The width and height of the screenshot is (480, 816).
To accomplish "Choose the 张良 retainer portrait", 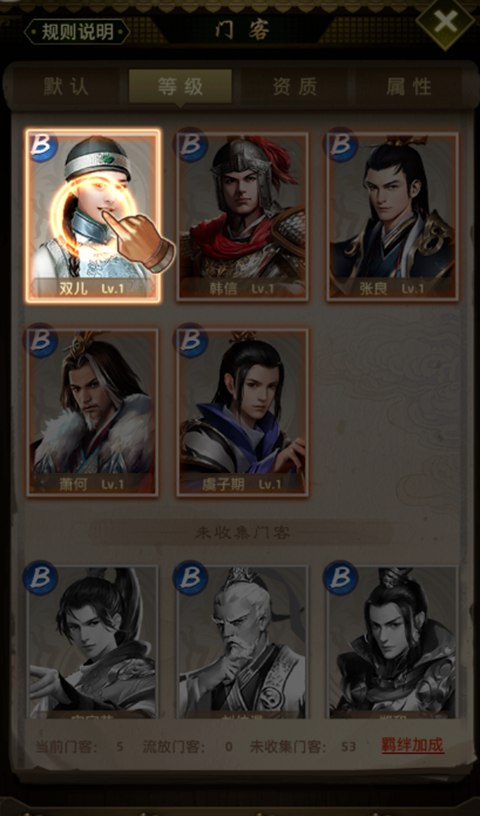I will pos(393,216).
